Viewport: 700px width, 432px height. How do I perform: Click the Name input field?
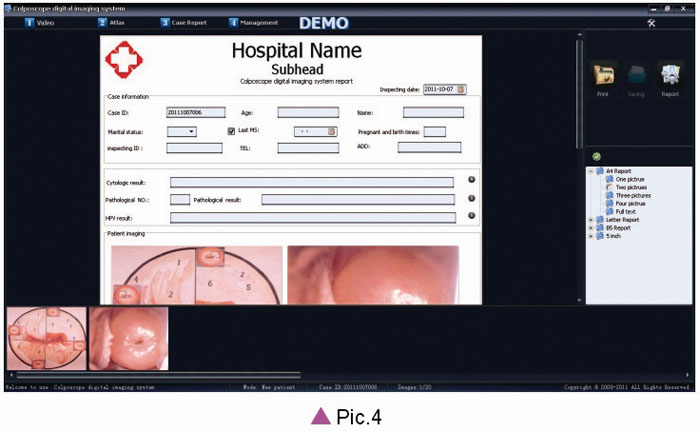[x=433, y=112]
